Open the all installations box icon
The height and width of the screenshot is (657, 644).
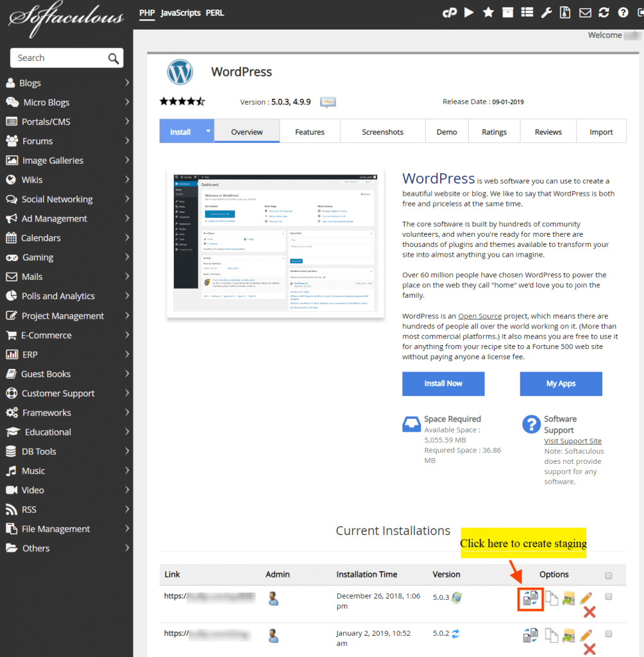pos(507,13)
